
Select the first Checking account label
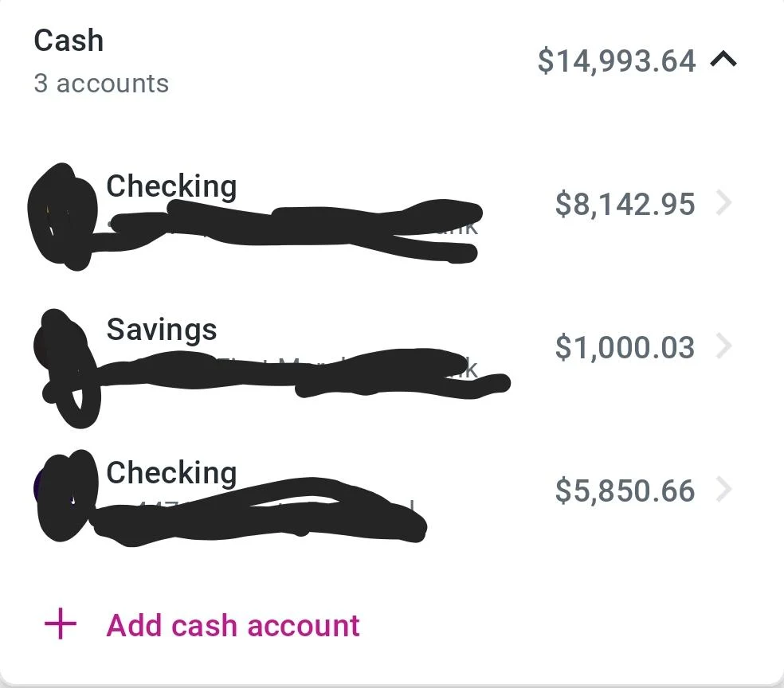[x=171, y=186]
